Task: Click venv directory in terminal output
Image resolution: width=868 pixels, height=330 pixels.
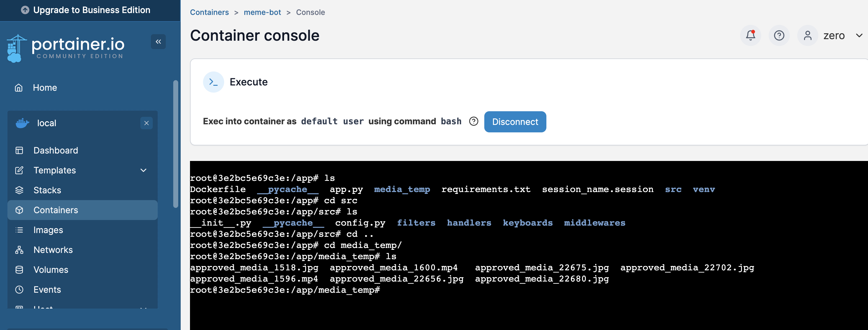Action: point(704,189)
